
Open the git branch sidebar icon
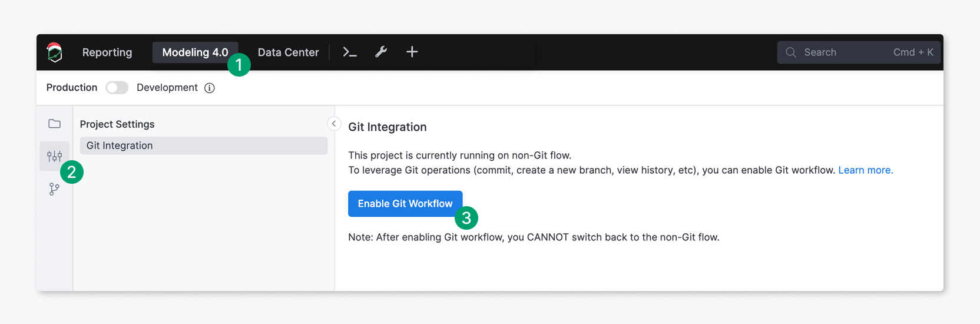click(x=54, y=189)
